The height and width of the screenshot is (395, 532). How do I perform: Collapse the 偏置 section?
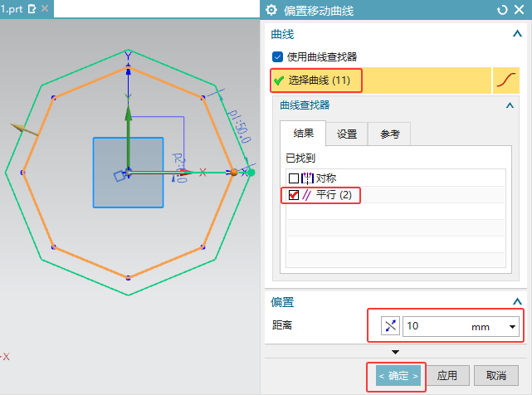click(517, 301)
